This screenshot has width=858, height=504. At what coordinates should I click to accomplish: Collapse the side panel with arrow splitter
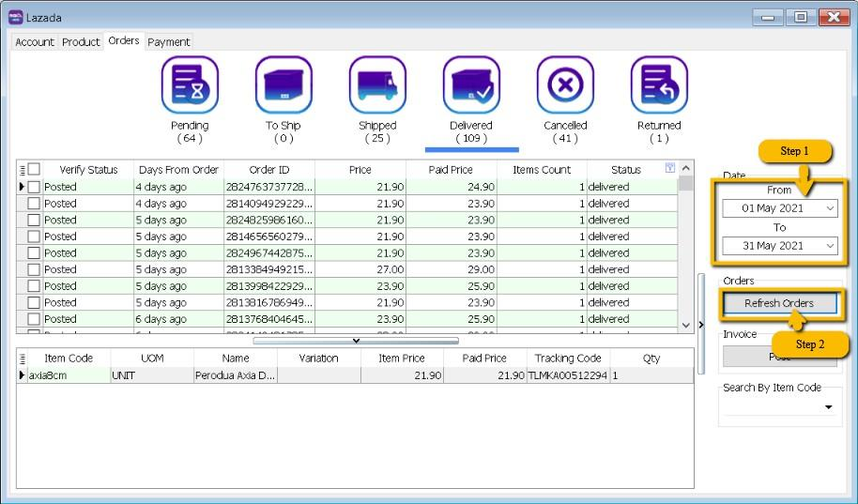[x=701, y=325]
